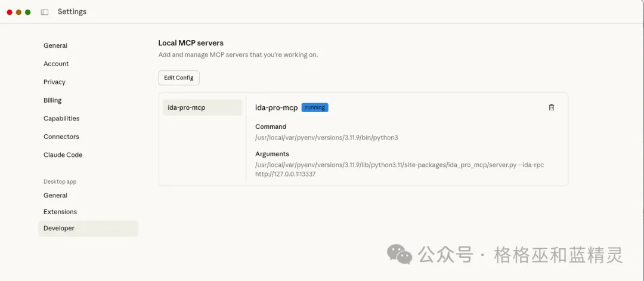Show Capabilities settings
Viewport: 644px width, 281px height.
(61, 118)
